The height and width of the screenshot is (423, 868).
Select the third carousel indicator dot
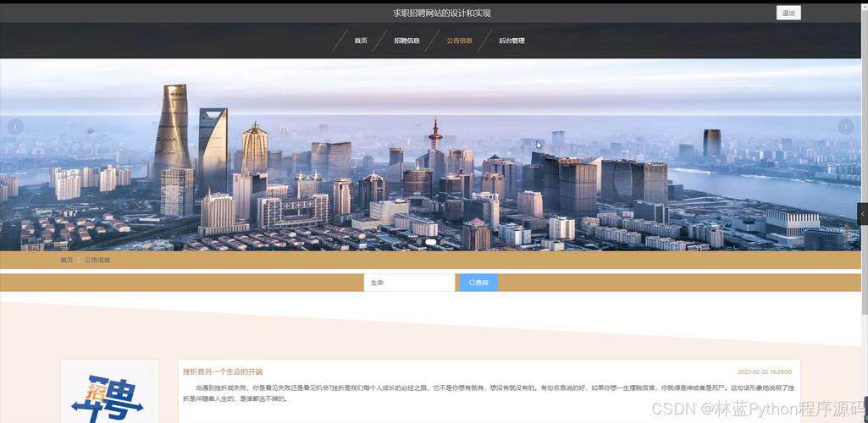pyautogui.click(x=442, y=242)
